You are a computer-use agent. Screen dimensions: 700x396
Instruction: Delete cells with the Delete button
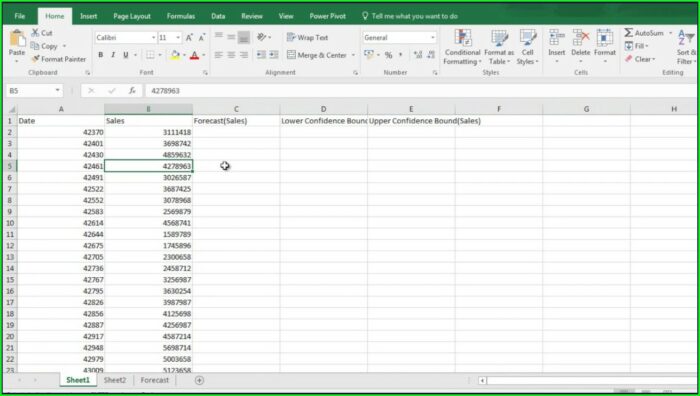(x=581, y=46)
